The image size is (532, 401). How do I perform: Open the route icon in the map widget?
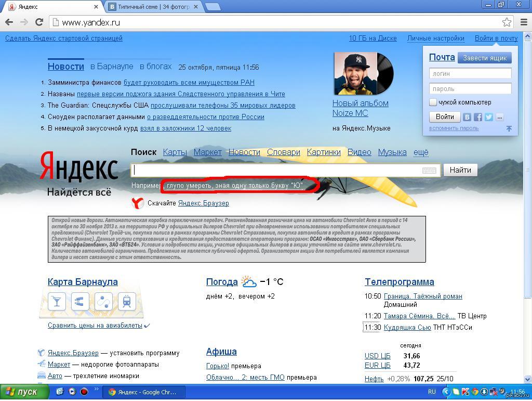103,301
